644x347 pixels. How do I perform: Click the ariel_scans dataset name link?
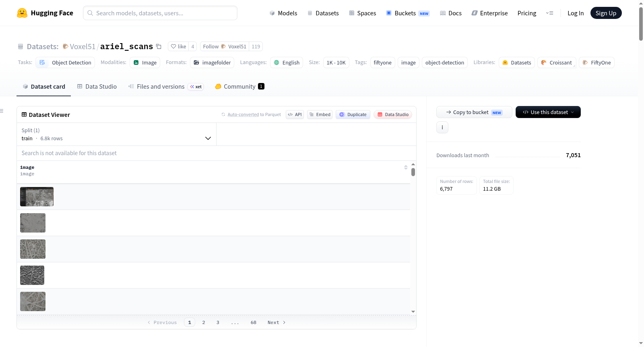[x=126, y=46]
